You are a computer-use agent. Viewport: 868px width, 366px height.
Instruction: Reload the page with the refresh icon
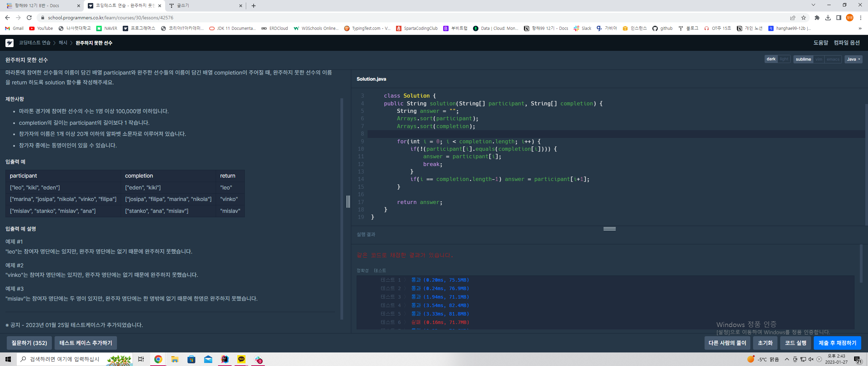[29, 18]
